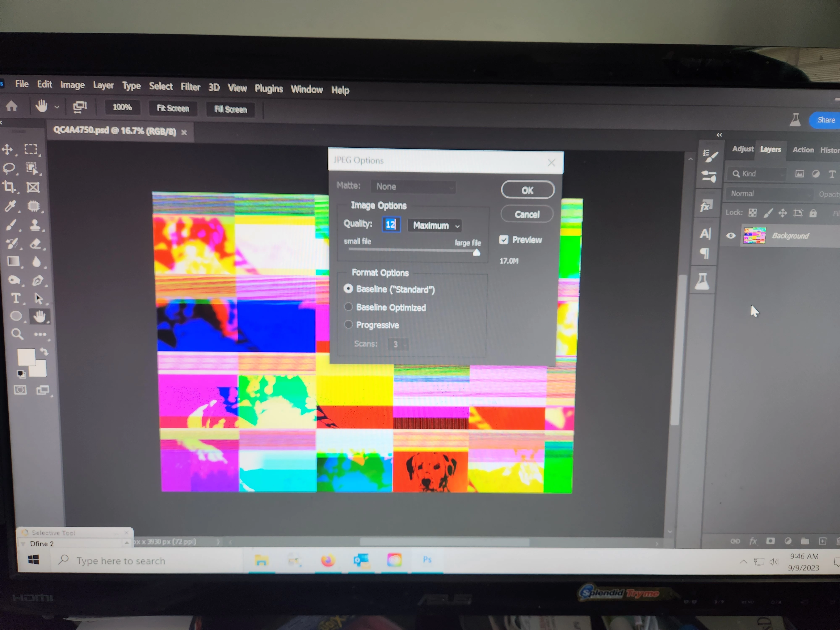840x630 pixels.
Task: Pick the Eyedropper tool
Action: tap(10, 206)
